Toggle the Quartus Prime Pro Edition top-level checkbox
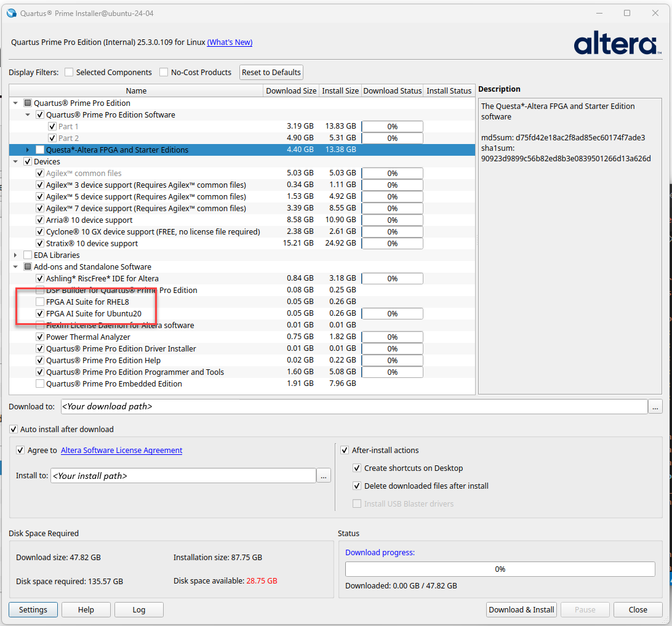Viewport: 672px width, 626px height. coord(28,103)
